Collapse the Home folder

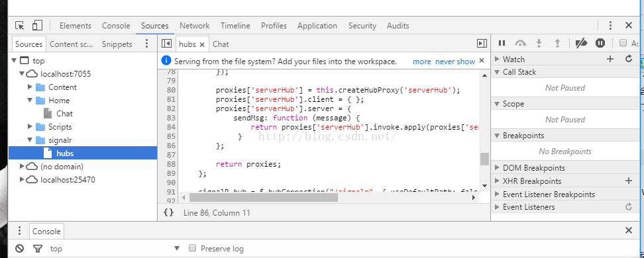[30, 100]
